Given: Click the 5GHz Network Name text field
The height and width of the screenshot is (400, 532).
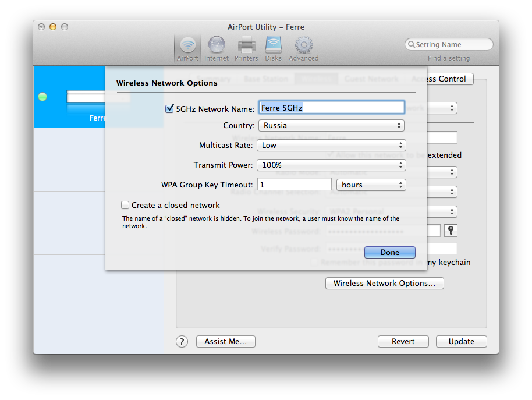Looking at the screenshot, I should tap(332, 108).
